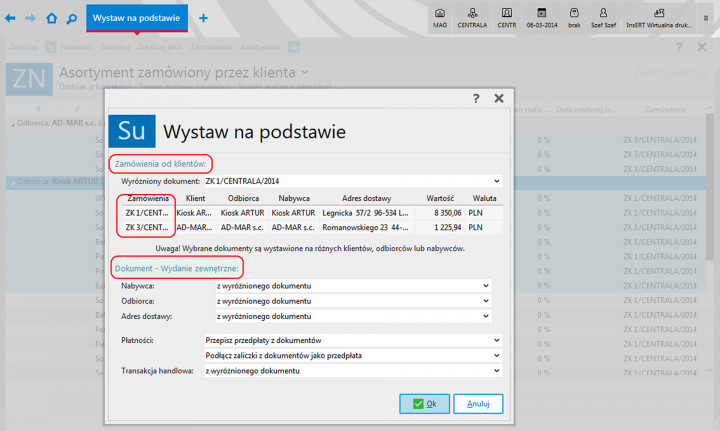Click Zrealizuj in the background toolbar
This screenshot has height=431, width=720.
[x=23, y=47]
